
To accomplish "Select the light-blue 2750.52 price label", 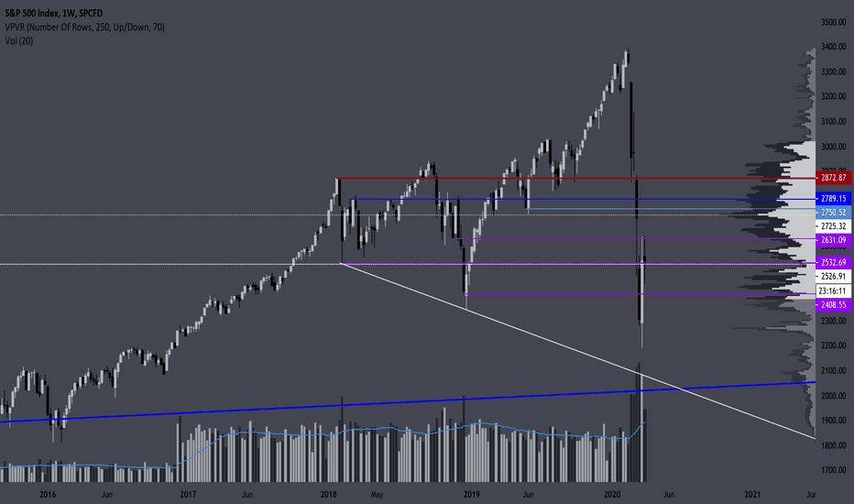I will [833, 213].
